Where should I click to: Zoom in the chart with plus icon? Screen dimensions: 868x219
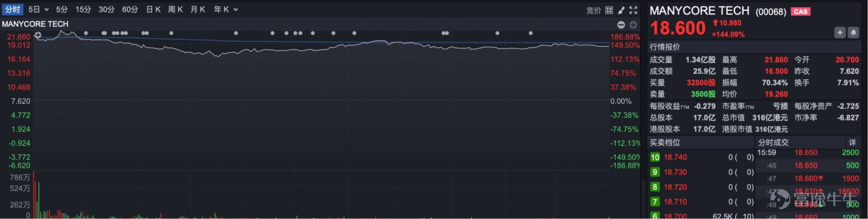coord(633,25)
